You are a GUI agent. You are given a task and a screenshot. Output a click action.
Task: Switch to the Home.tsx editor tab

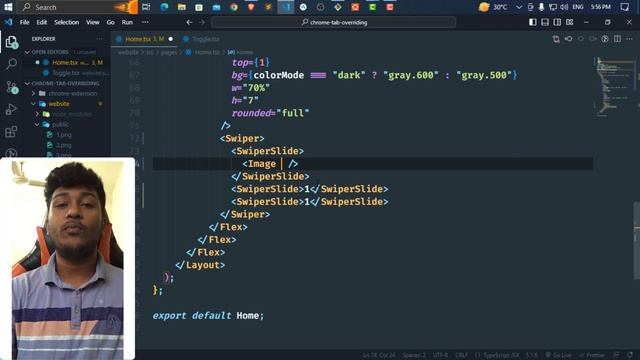pos(144,39)
